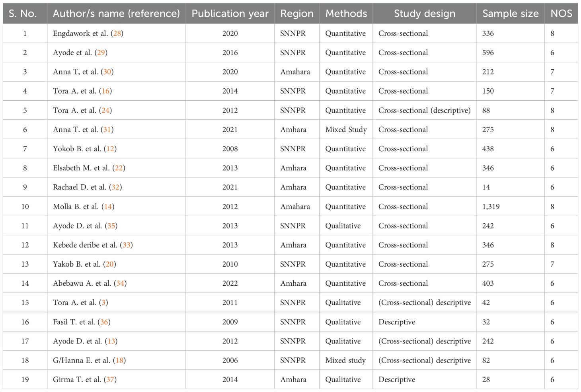The image size is (581, 392).
Task: Click serial number '10' cell
Action: [25, 207]
